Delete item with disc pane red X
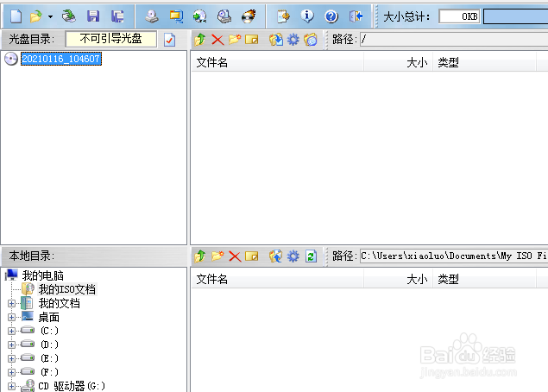Image resolution: width=548 pixels, height=392 pixels. (217, 40)
